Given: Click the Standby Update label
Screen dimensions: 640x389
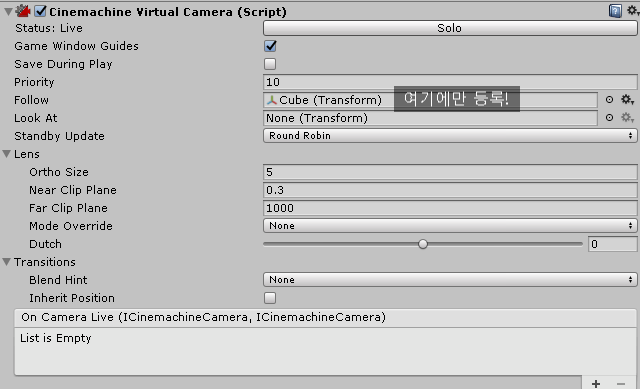Looking at the screenshot, I should (x=59, y=136).
